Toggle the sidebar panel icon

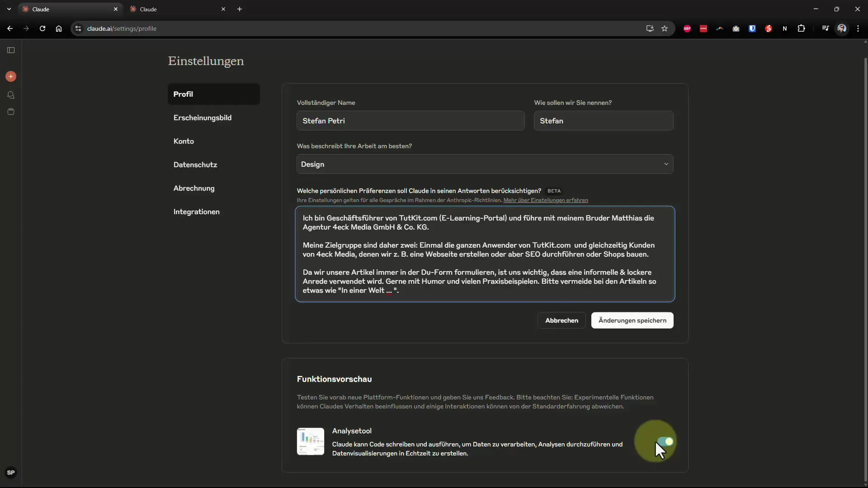(11, 50)
